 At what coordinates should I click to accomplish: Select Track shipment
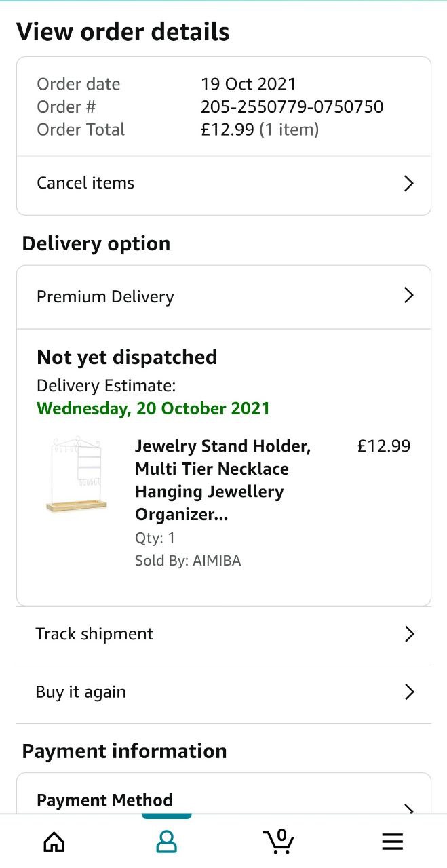click(x=94, y=634)
